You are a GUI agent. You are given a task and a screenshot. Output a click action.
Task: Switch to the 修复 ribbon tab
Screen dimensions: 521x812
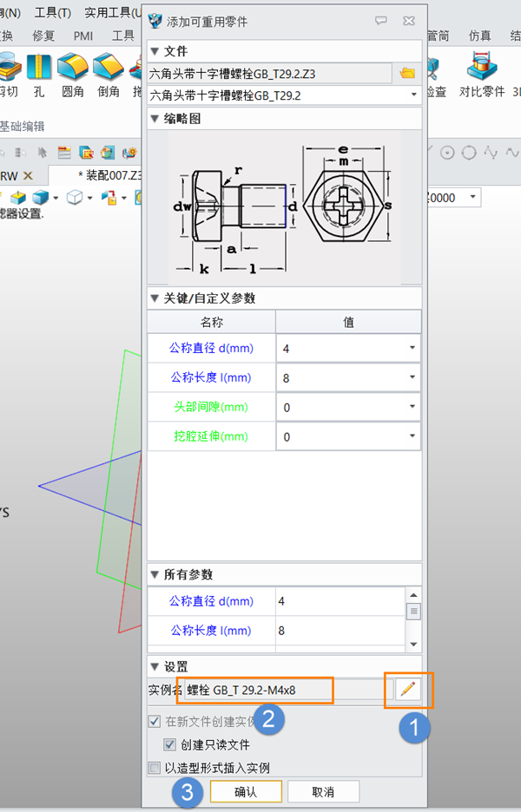click(x=43, y=36)
